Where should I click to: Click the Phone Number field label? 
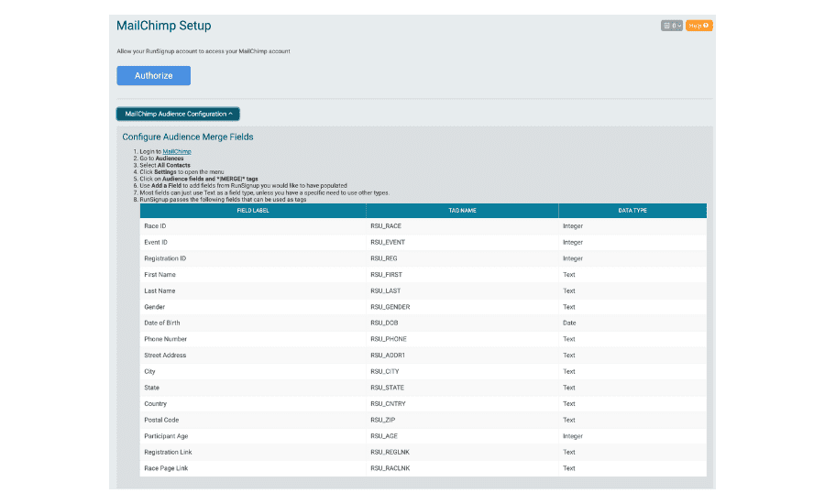(165, 339)
